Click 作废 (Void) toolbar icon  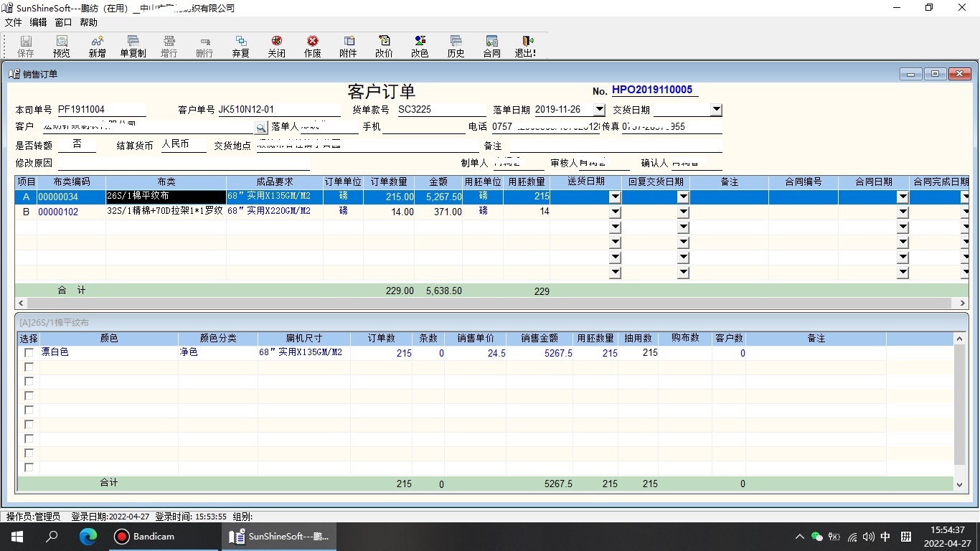point(312,47)
